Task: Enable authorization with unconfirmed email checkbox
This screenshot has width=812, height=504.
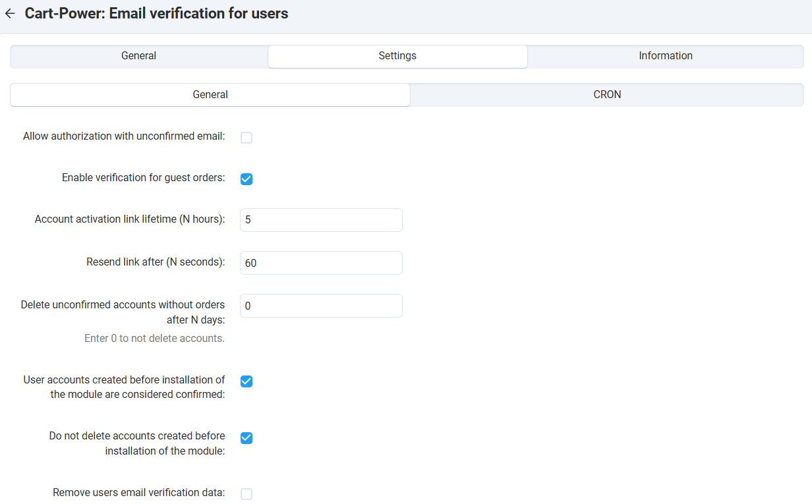Action: 246,138
